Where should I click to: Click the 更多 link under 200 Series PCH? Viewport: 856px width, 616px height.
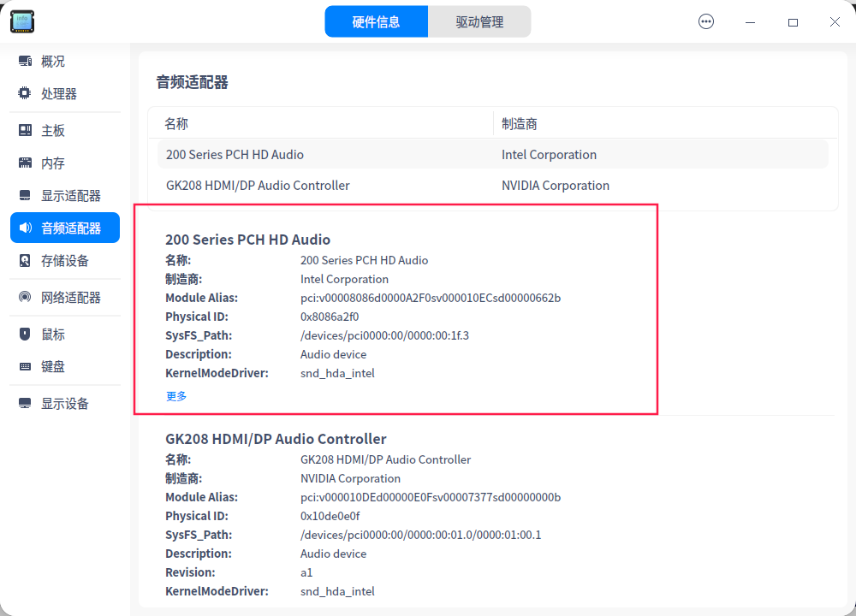[x=175, y=395]
